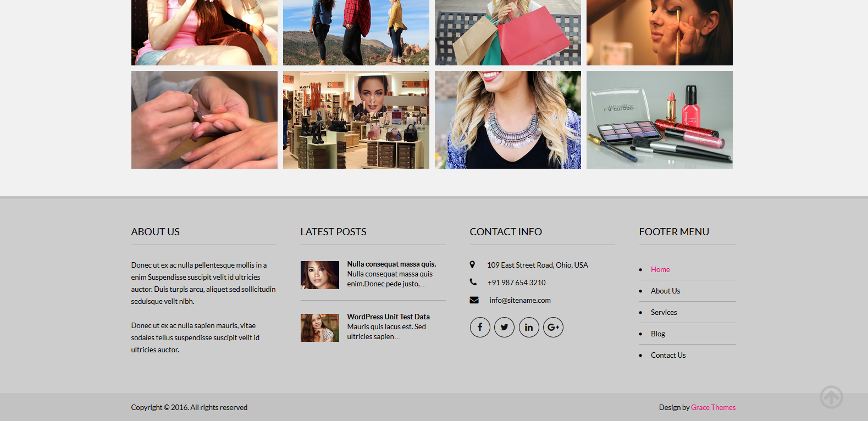Open the Facebook social icon

[480, 328]
